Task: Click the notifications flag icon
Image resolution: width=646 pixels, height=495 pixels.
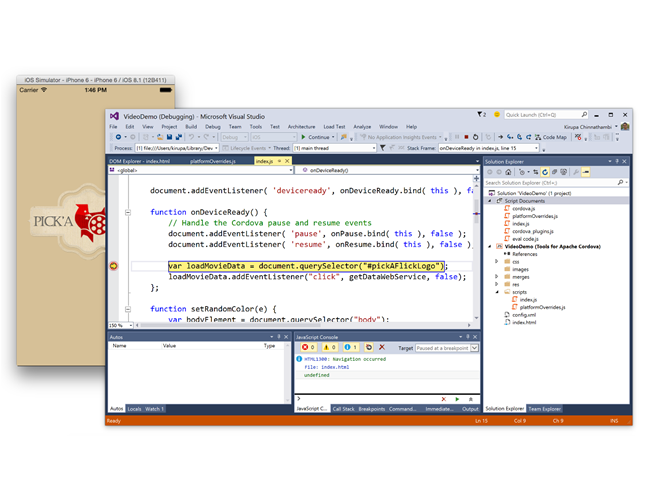Action: [481, 114]
